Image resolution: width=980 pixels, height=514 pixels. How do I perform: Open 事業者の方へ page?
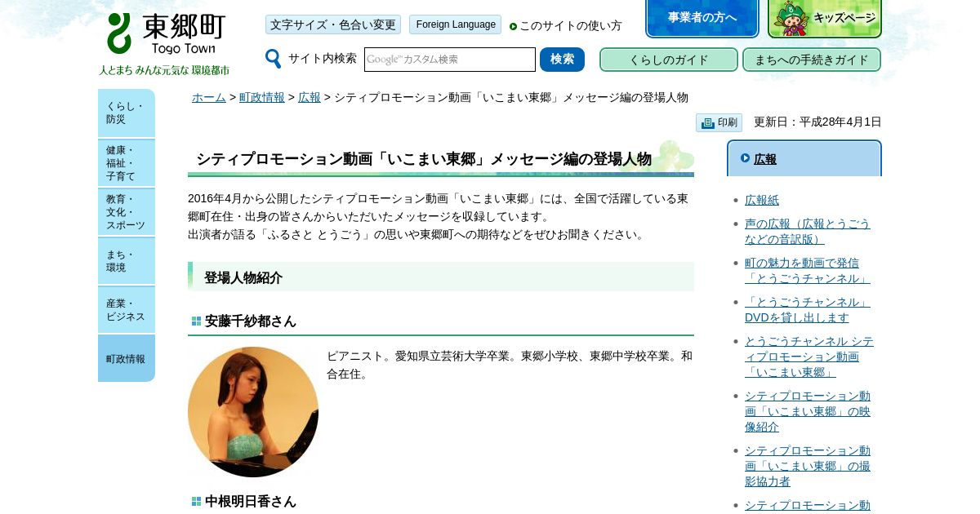[702, 18]
